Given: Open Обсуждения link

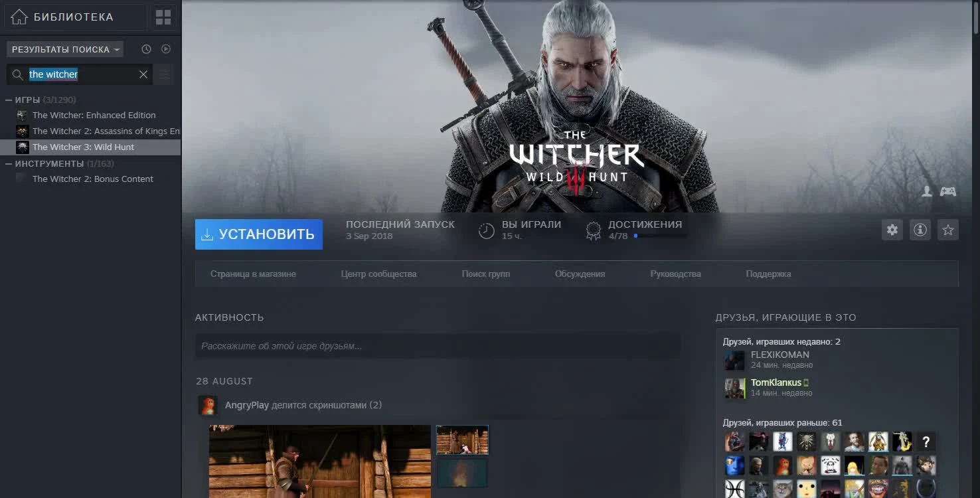Looking at the screenshot, I should pos(580,274).
